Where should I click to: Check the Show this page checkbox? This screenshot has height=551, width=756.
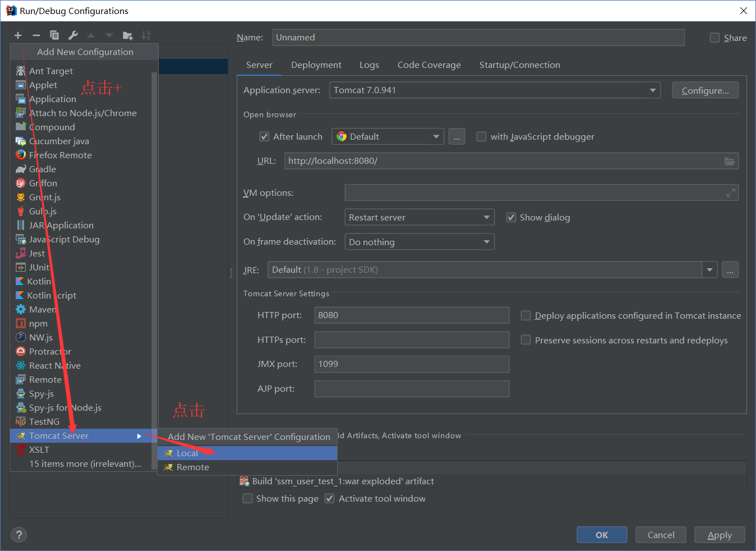coord(247,498)
